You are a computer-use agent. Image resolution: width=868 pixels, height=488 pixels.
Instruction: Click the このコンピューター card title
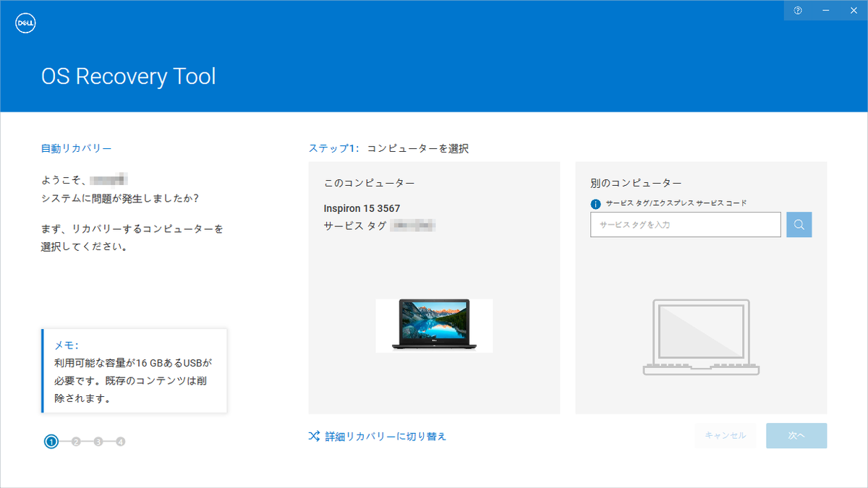369,183
